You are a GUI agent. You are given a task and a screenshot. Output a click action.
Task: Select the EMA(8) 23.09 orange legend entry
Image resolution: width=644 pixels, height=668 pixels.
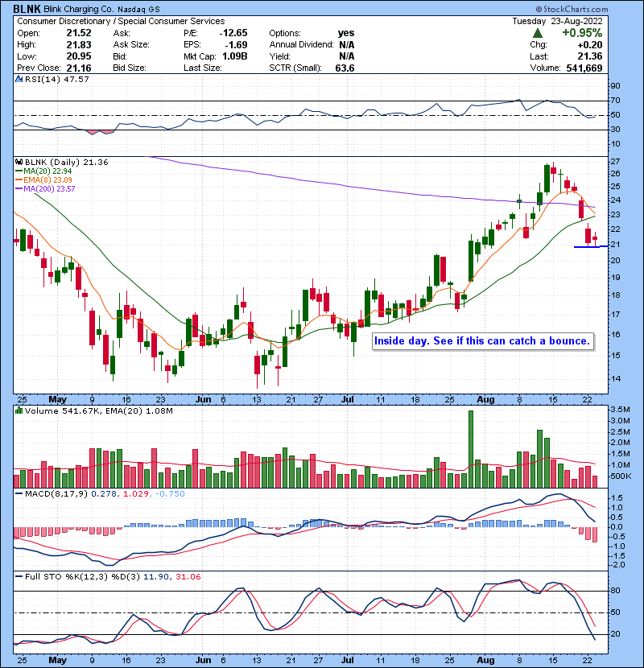[43, 179]
